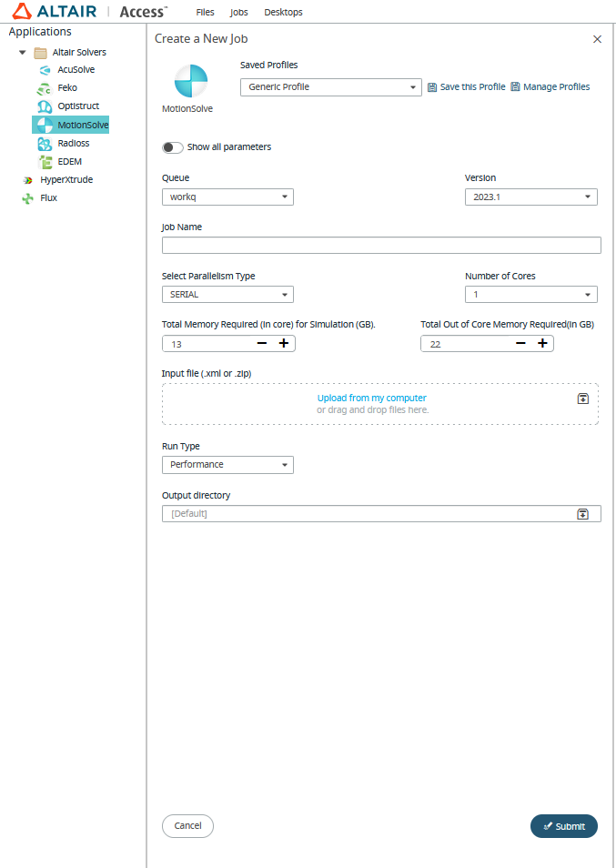616x868 pixels.
Task: Close the Create a New Job panel
Action: [597, 39]
